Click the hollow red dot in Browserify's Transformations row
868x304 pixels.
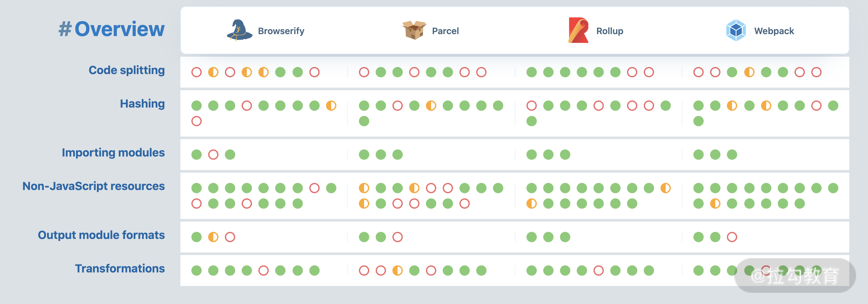(x=264, y=271)
